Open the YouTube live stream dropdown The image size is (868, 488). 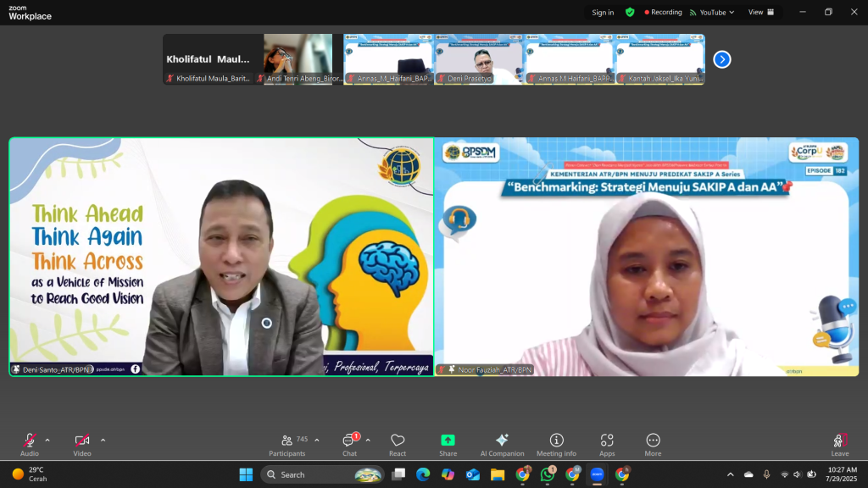[712, 13]
